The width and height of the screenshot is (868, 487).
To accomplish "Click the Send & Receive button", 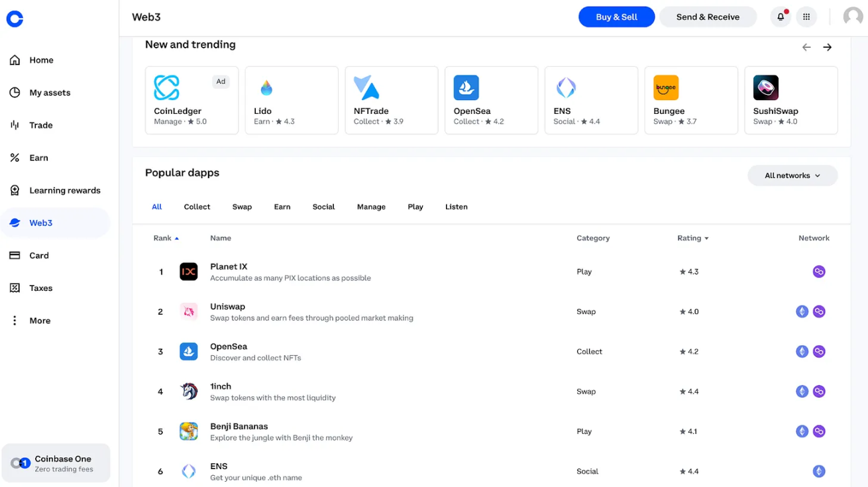I will 708,17.
